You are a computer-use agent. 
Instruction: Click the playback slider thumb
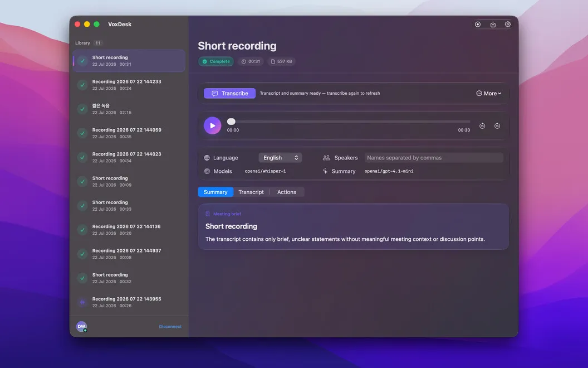pos(231,122)
